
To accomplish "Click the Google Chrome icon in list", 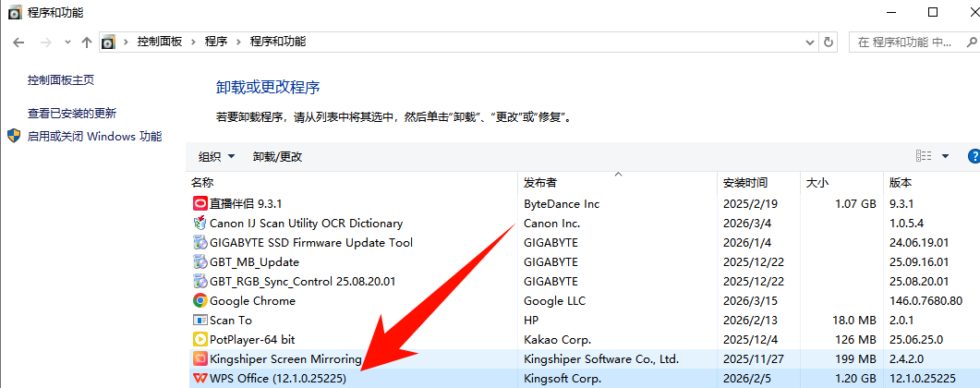I will (x=200, y=300).
